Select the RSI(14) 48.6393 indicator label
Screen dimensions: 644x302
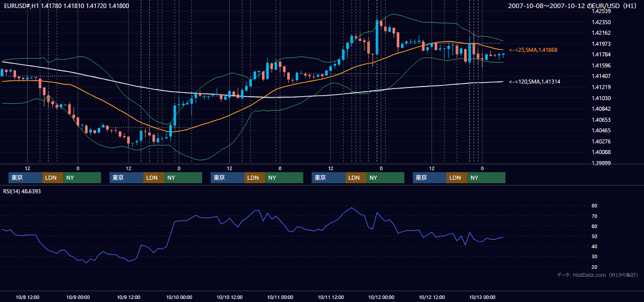coord(22,191)
